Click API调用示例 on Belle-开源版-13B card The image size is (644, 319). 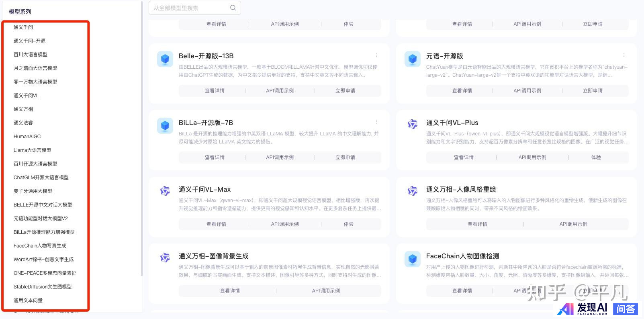pyautogui.click(x=280, y=91)
